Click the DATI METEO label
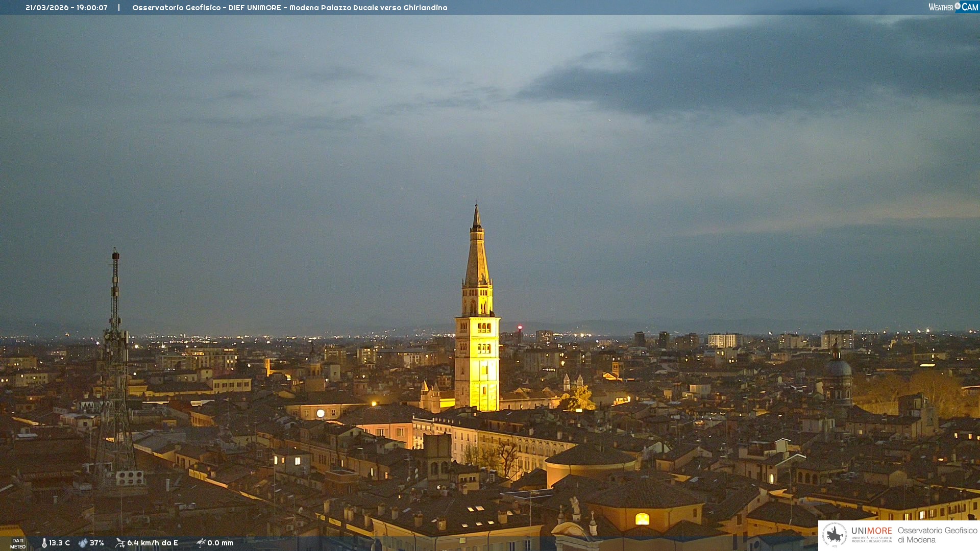Screen dimensions: 980x551 [x=18, y=543]
